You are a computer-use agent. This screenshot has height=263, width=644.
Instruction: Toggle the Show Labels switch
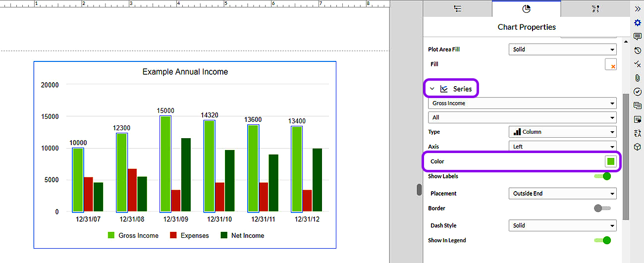[602, 176]
